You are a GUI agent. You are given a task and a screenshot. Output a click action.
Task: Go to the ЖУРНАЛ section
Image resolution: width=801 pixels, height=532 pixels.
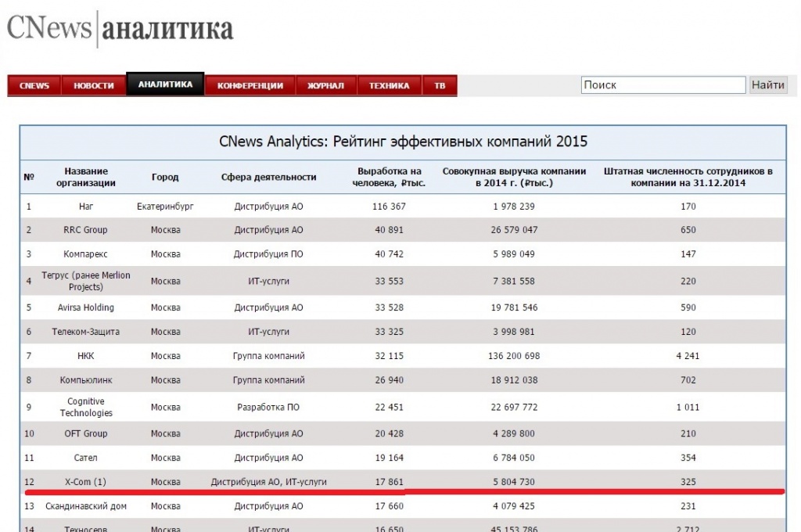click(x=326, y=85)
